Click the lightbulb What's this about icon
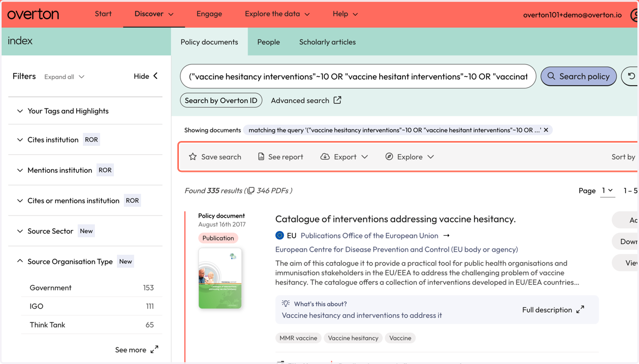Image resolution: width=639 pixels, height=364 pixels. pyautogui.click(x=286, y=303)
